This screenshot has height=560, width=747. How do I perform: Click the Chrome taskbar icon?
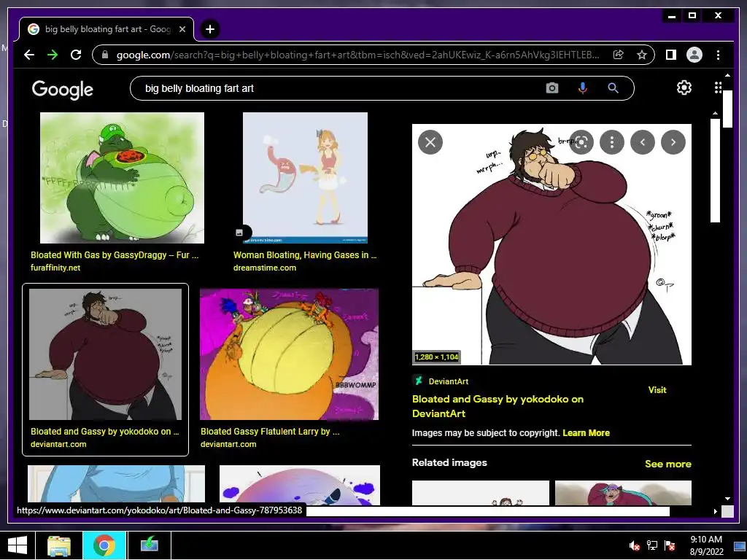point(104,545)
